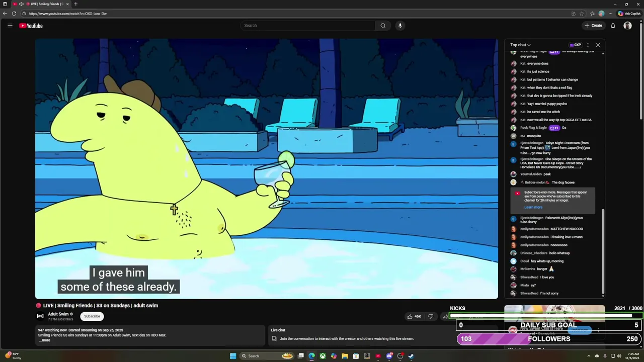Image resolution: width=644 pixels, height=362 pixels.
Task: Reload the page with the refresh icon
Action: click(14, 14)
